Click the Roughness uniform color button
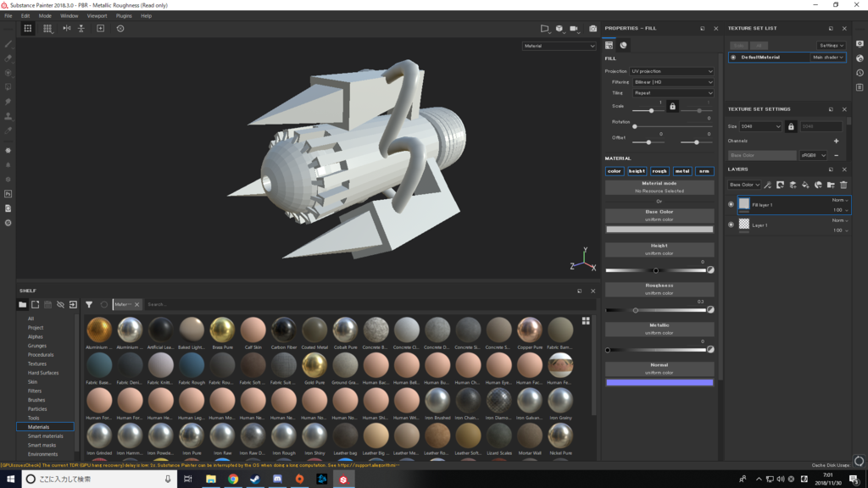868x488 pixels. (x=659, y=290)
